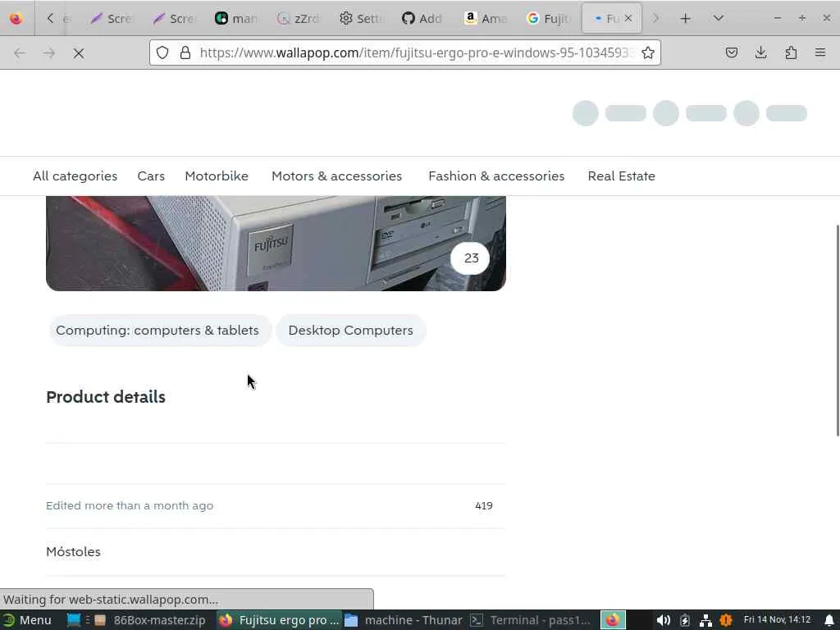Switch to the Terminal taskbar window
Viewport: 840px width, 630px height.
531,620
